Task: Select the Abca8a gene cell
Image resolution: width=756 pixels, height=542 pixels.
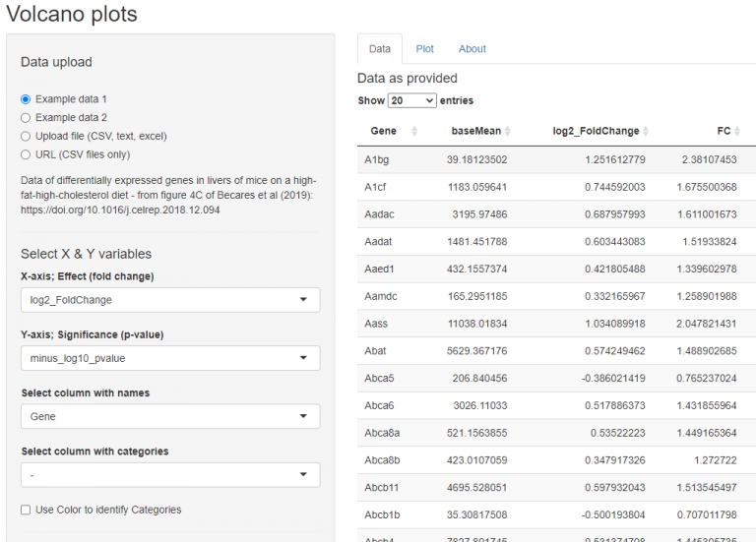Action: point(380,432)
